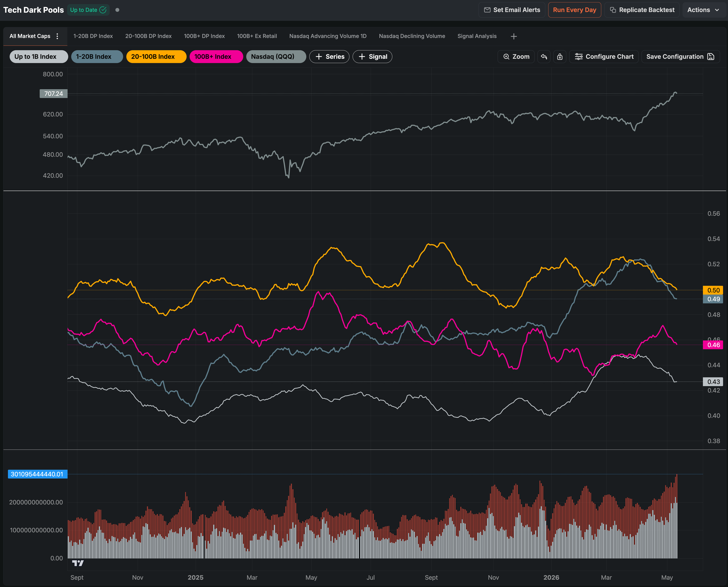Click the gray status dot beside Up to Date
This screenshot has width=728, height=587.
[x=117, y=10]
